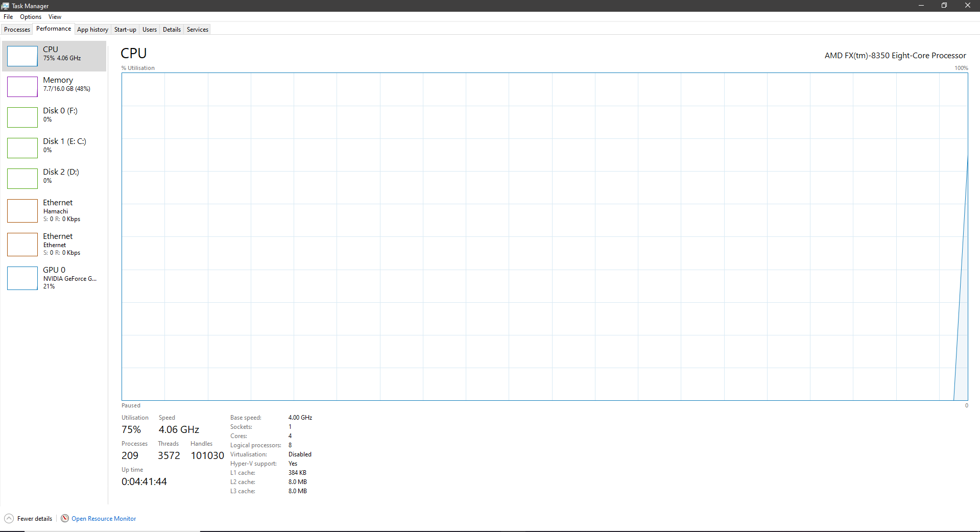Open Disk 2 (D:) statistics

(55, 178)
